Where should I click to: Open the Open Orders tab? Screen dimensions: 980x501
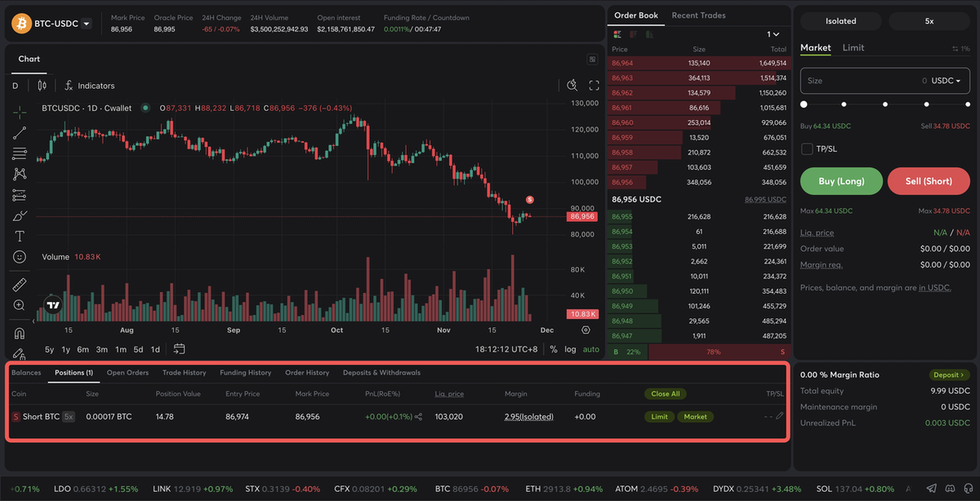(127, 373)
